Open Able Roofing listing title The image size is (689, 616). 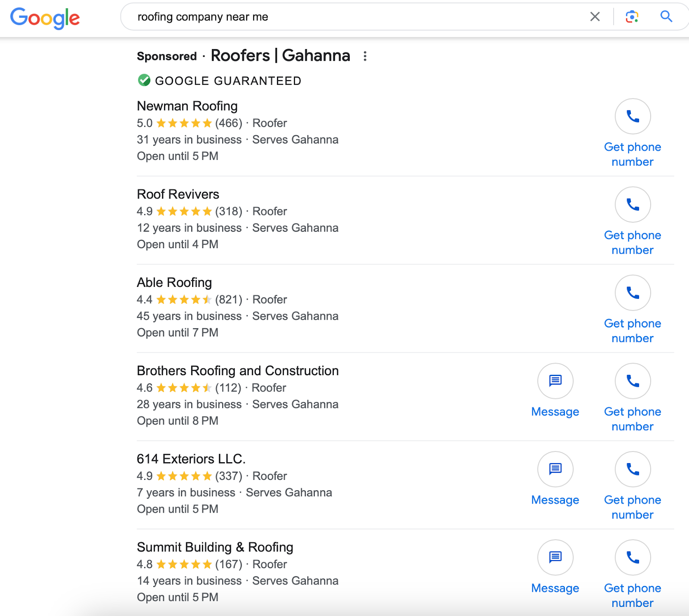pyautogui.click(x=174, y=283)
